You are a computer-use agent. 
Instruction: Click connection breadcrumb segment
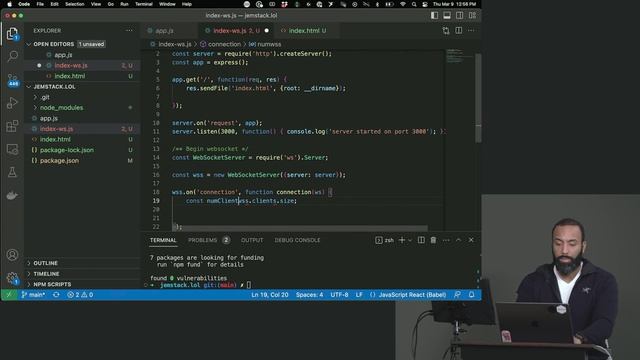224,44
